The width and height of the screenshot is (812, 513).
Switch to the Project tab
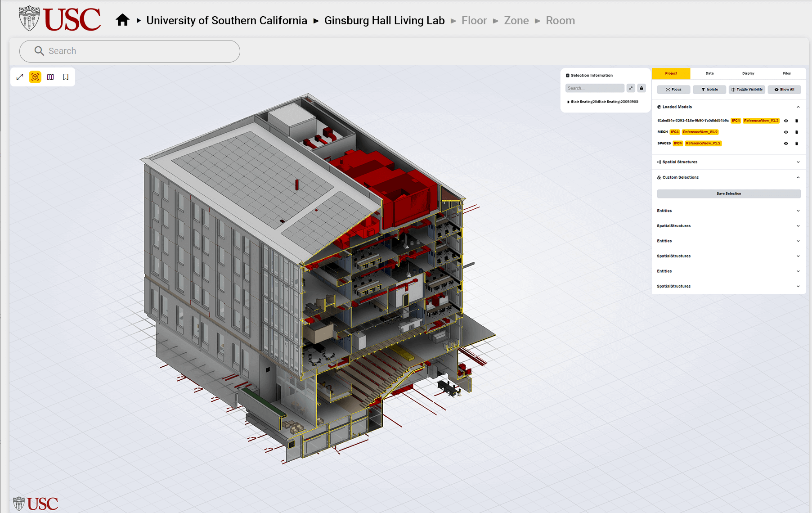click(x=671, y=73)
